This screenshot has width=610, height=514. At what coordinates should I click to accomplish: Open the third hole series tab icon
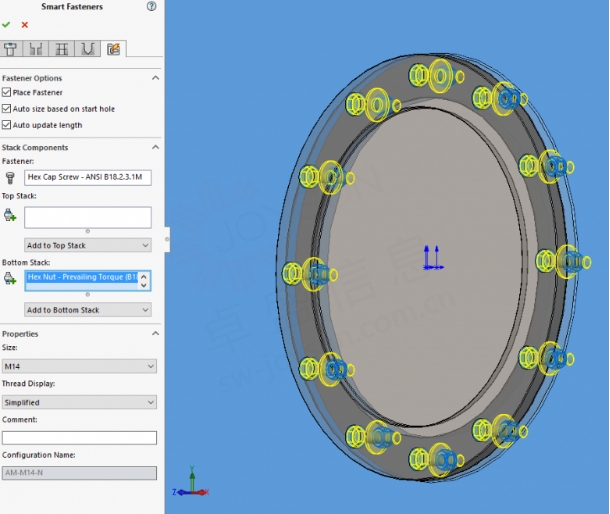[61, 49]
